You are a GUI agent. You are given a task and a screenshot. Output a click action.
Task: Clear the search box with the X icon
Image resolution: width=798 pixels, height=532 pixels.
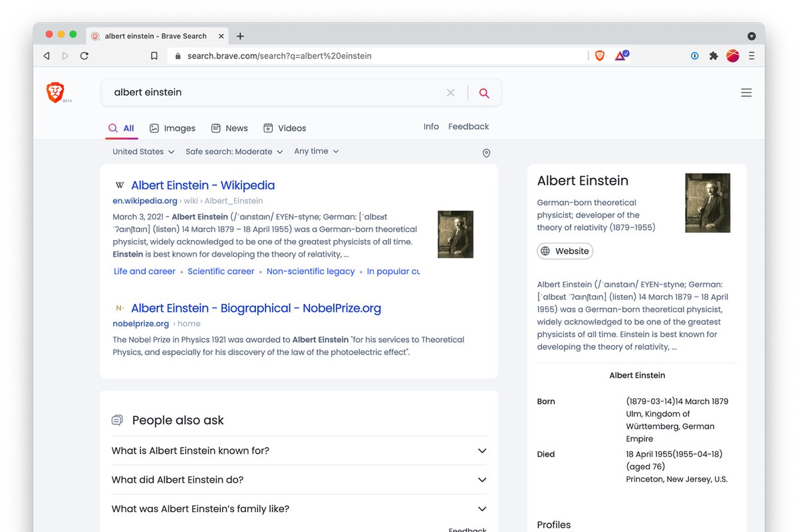[x=450, y=92]
